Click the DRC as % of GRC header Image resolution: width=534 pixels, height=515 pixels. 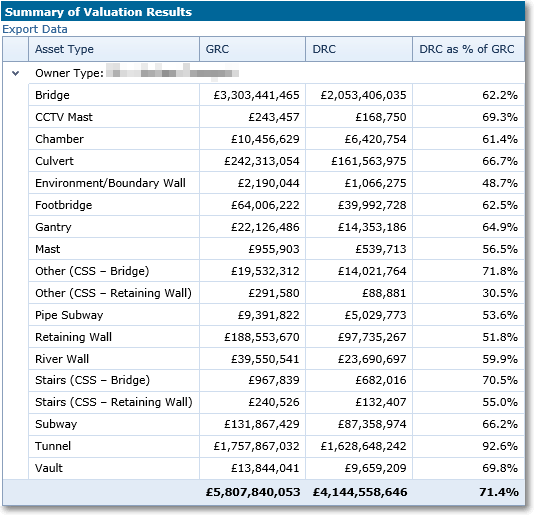tap(468, 49)
